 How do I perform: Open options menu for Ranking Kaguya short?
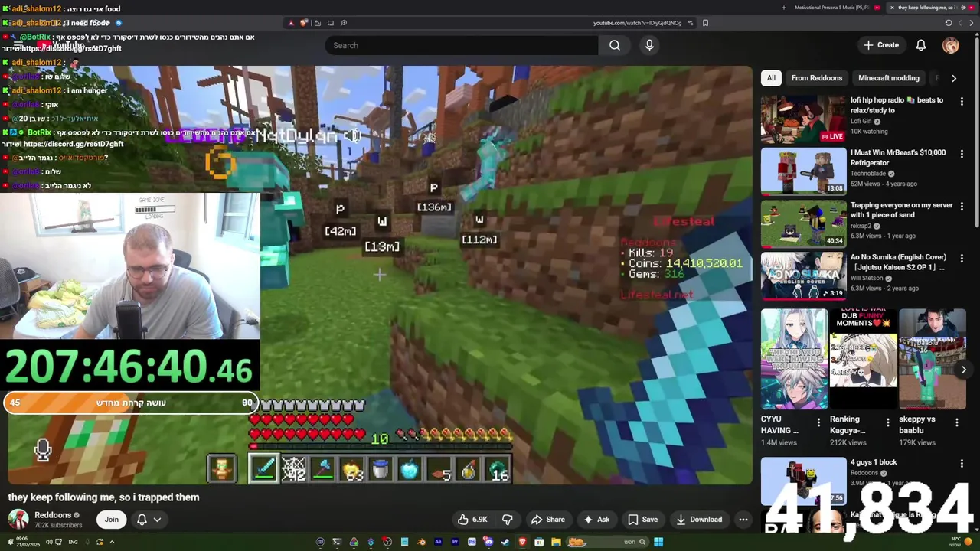click(887, 422)
